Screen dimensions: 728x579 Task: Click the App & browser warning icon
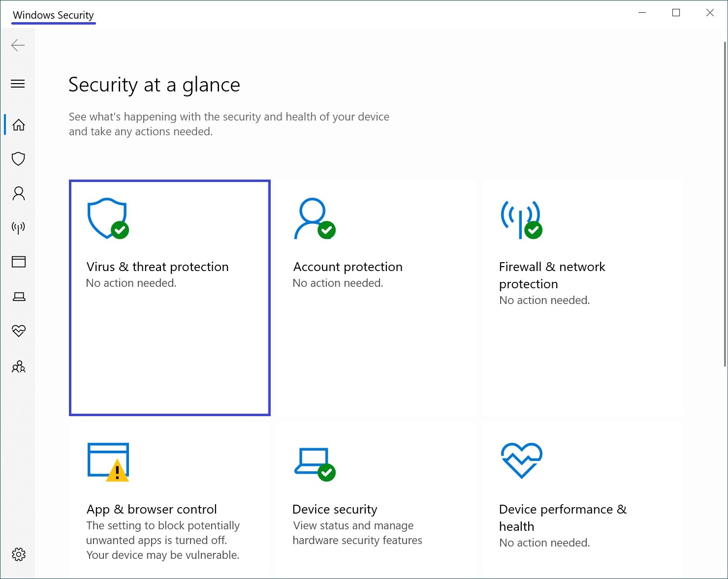[117, 471]
